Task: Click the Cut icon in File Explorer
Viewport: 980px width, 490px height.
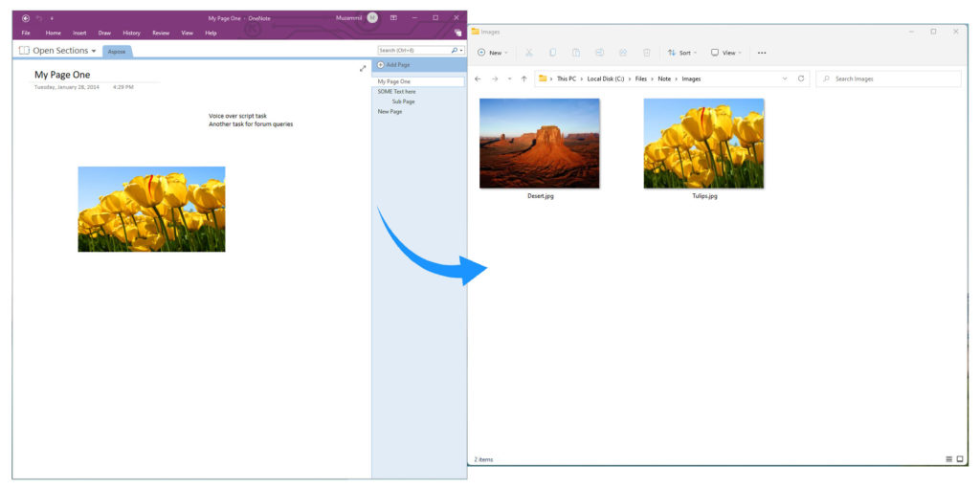Action: (528, 53)
